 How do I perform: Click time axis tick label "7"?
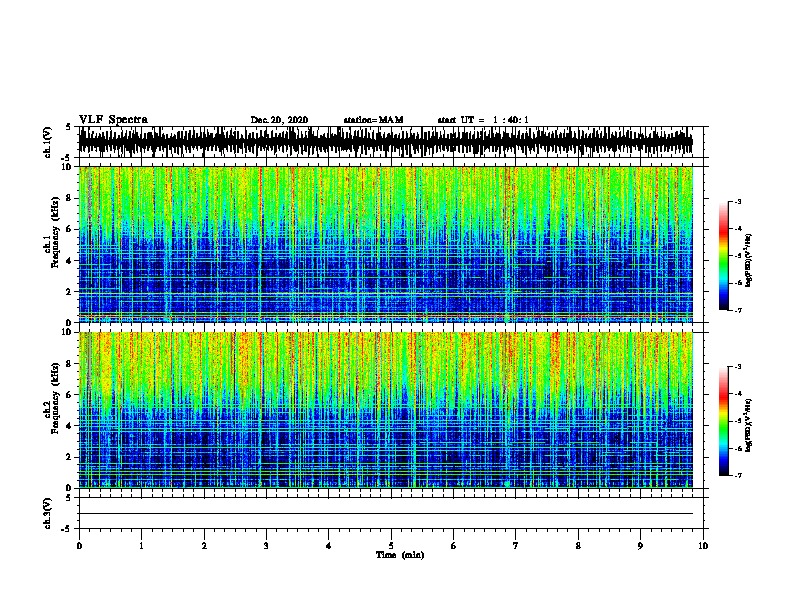[516, 546]
